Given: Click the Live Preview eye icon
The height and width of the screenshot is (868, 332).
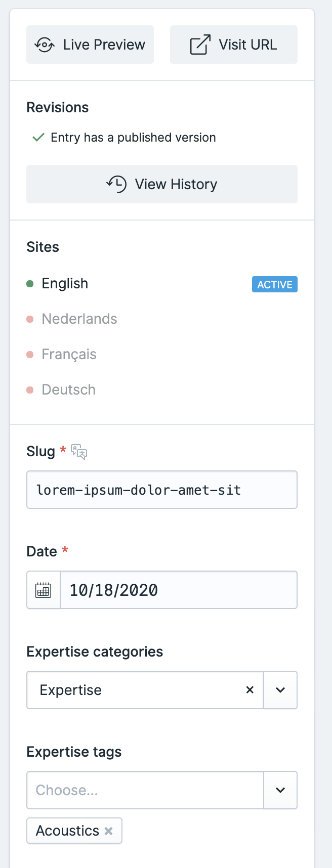Looking at the screenshot, I should click(45, 45).
